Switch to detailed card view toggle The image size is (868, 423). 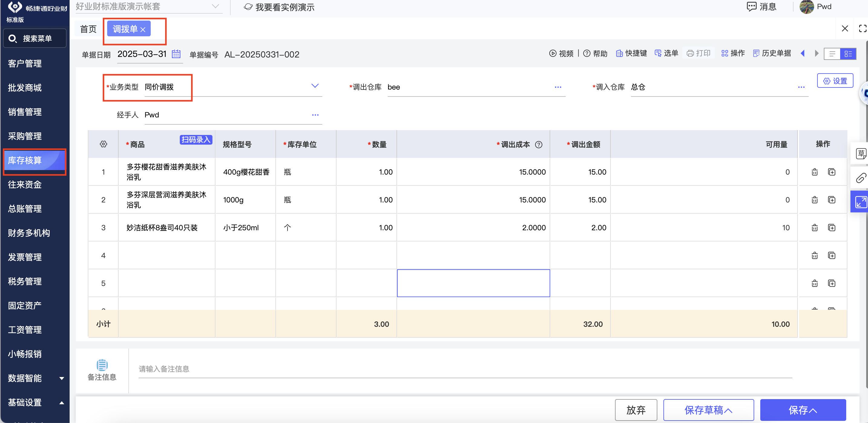click(848, 54)
